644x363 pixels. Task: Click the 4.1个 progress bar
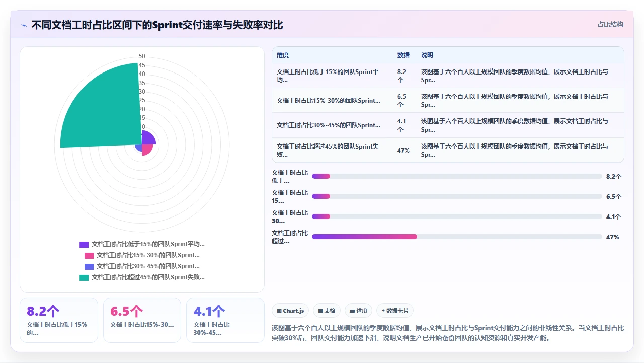(457, 216)
